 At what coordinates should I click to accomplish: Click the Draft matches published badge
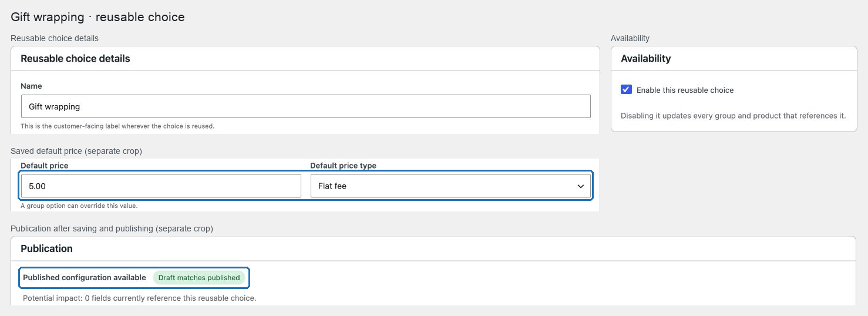(x=199, y=278)
